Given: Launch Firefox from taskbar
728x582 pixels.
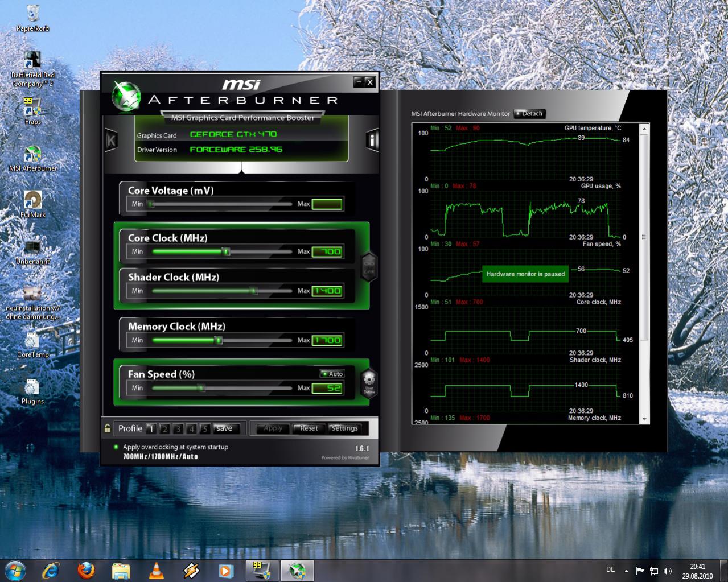Looking at the screenshot, I should tap(86, 570).
